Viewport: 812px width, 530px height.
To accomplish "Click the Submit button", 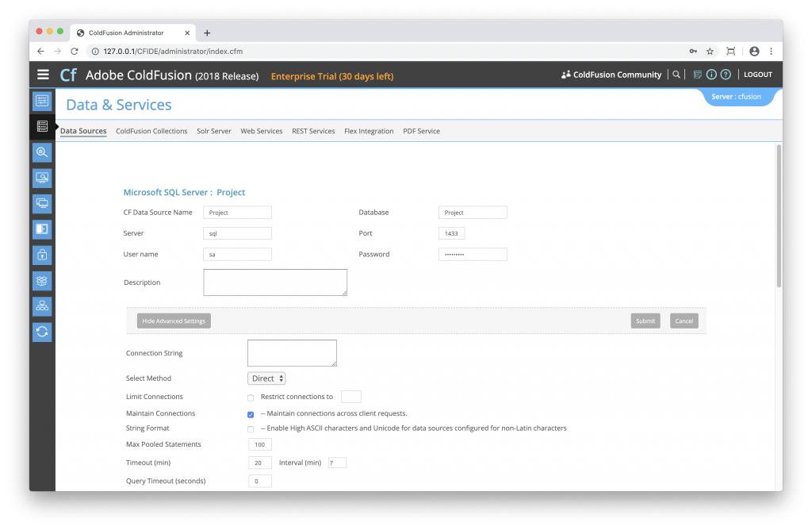I will click(x=645, y=321).
